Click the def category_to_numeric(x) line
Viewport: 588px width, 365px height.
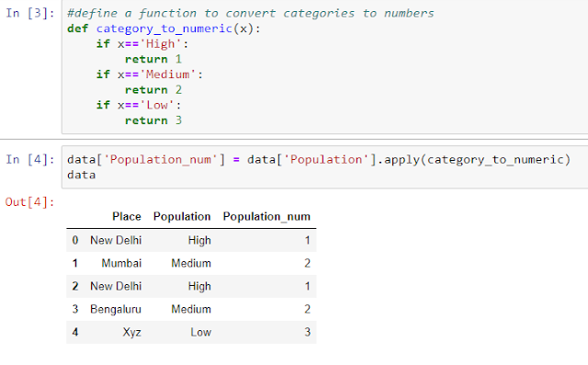pyautogui.click(x=164, y=29)
